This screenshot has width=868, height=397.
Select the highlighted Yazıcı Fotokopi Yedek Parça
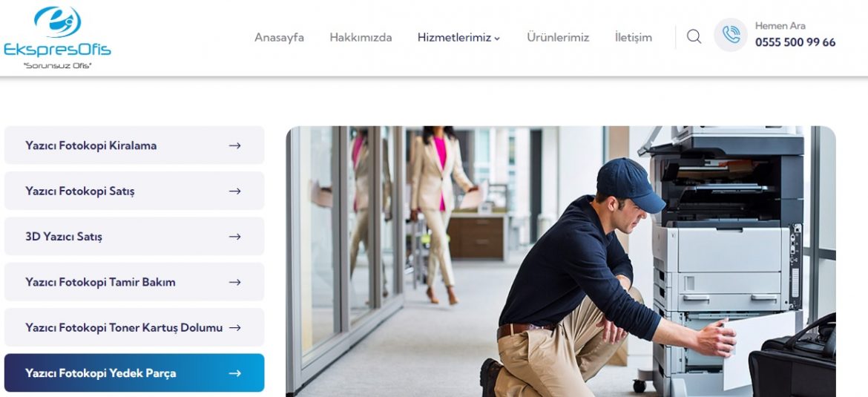click(x=134, y=373)
